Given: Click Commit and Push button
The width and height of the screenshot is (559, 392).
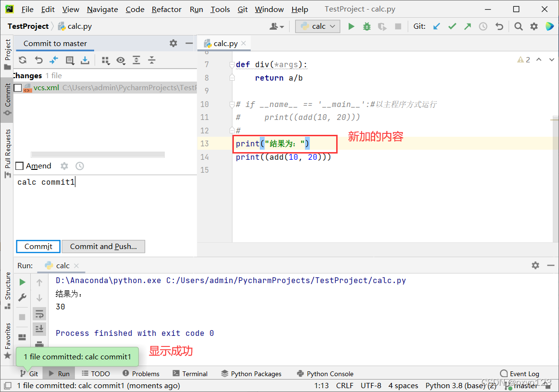Looking at the screenshot, I should tap(103, 246).
